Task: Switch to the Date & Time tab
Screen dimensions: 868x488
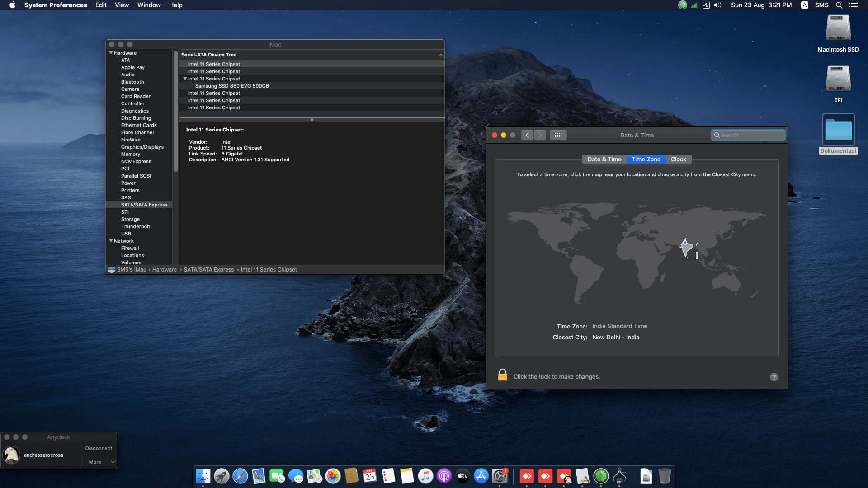Action: tap(604, 159)
